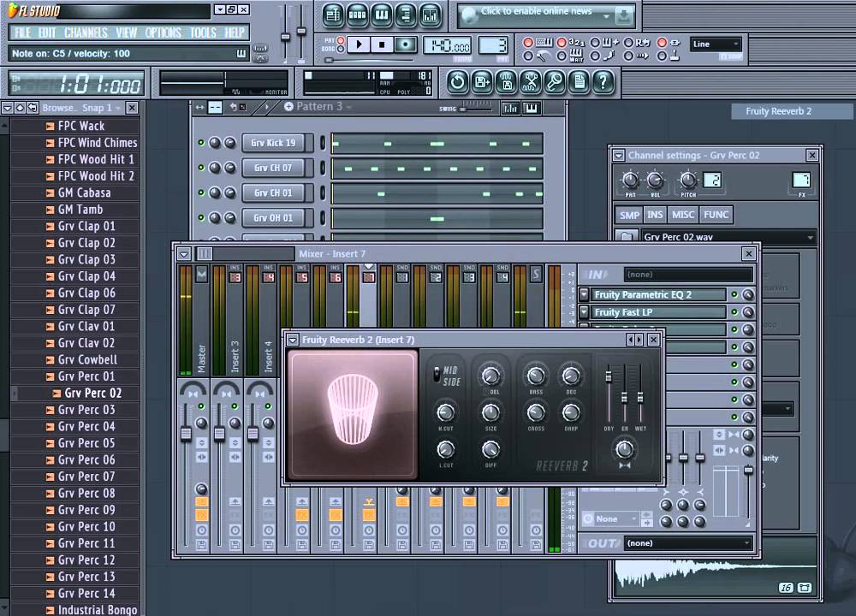Open the audio editor scissors icon

click(x=530, y=82)
